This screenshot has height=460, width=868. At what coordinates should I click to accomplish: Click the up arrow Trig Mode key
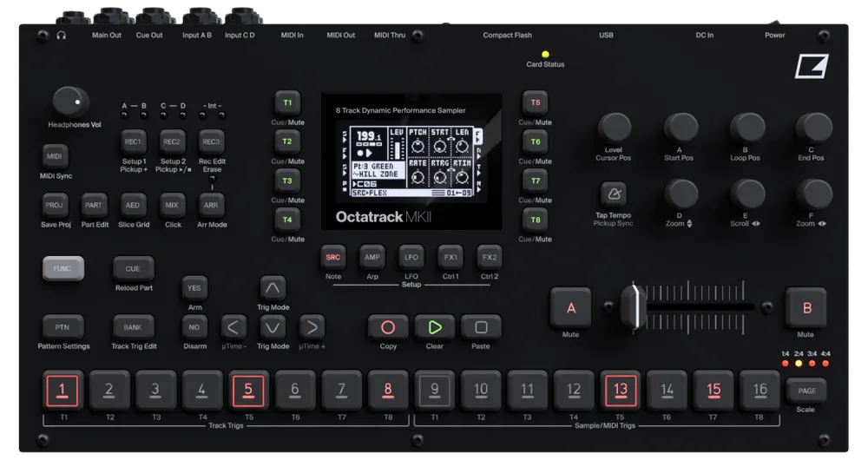273,288
